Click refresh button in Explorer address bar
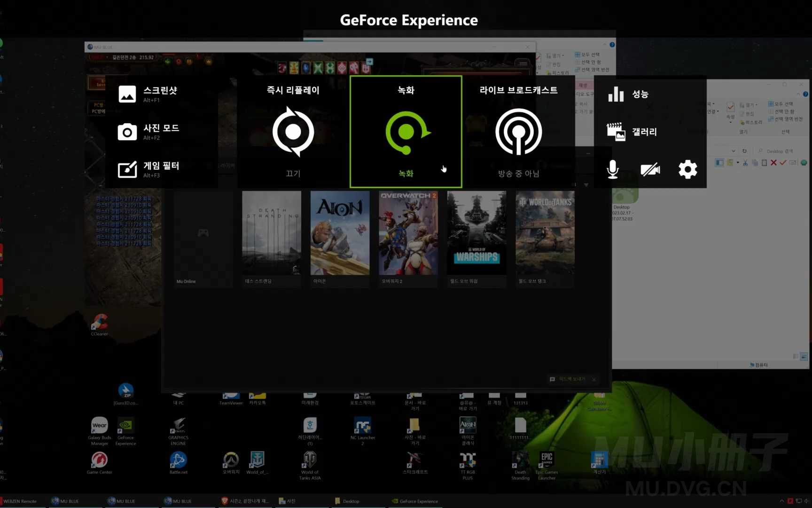This screenshot has width=812, height=508. coord(744,151)
